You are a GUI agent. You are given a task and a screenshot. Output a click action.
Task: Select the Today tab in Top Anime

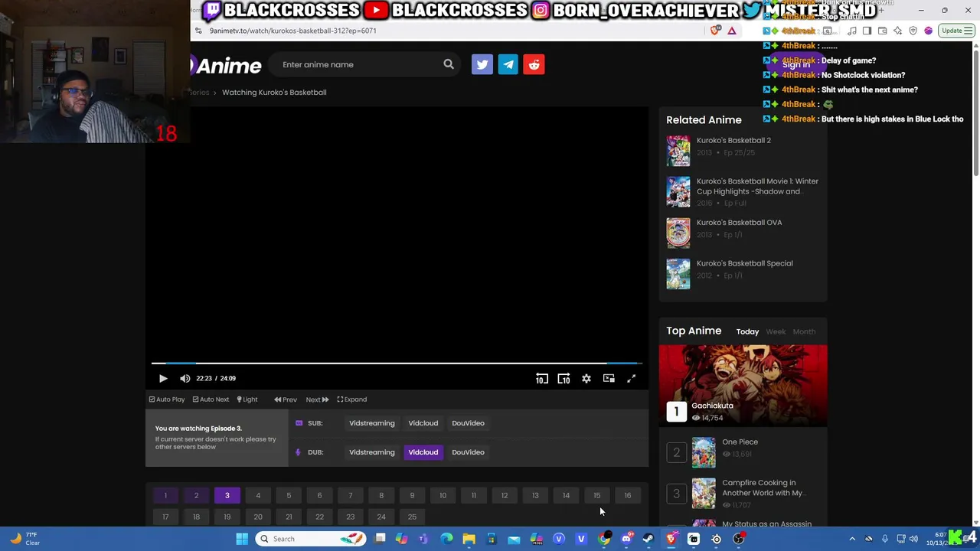point(747,331)
